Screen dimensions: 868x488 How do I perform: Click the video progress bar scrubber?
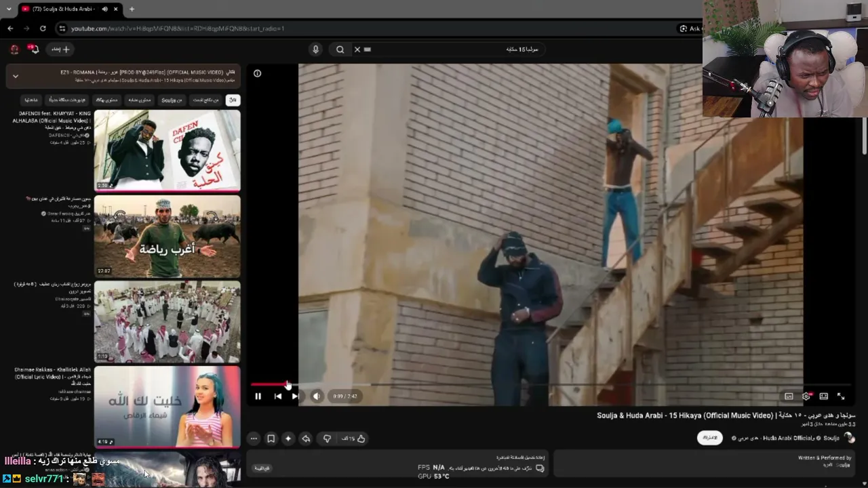[x=288, y=385]
